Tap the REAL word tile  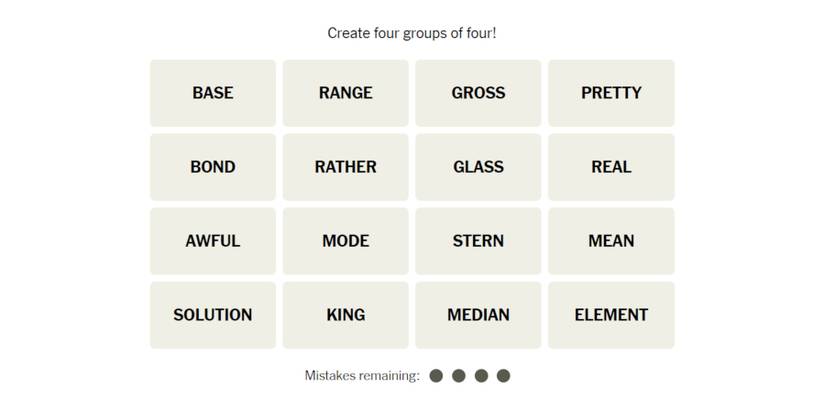click(x=611, y=167)
